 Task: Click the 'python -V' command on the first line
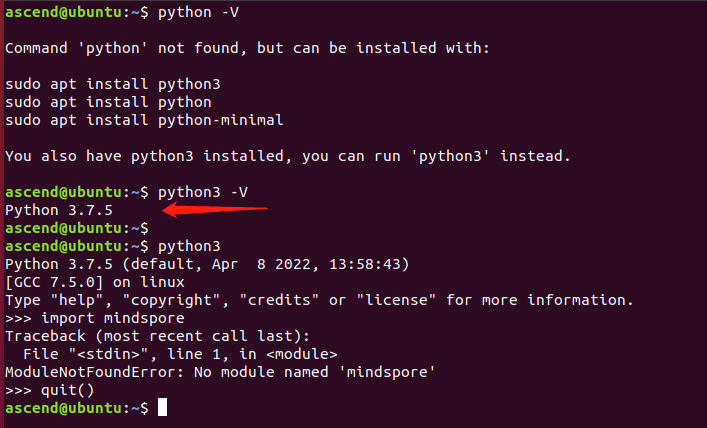point(198,12)
